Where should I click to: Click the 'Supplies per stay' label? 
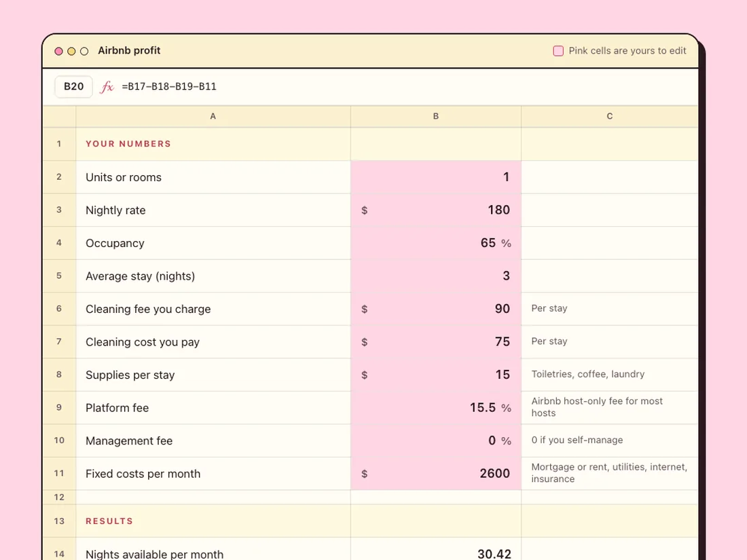tap(130, 375)
